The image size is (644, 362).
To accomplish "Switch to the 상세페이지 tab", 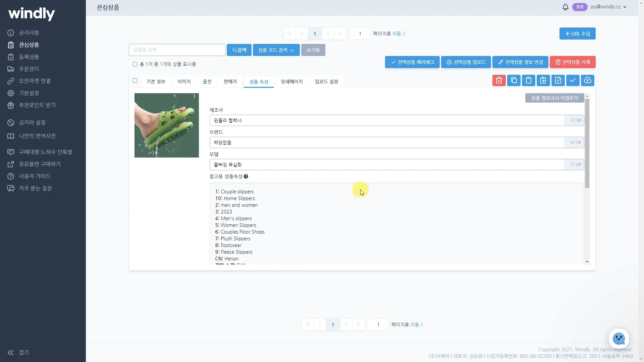I will (x=291, y=81).
